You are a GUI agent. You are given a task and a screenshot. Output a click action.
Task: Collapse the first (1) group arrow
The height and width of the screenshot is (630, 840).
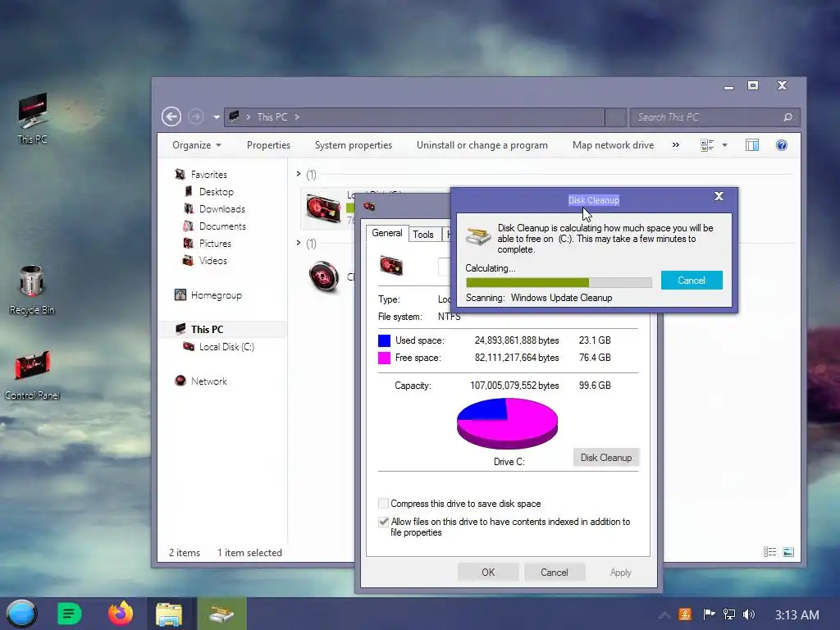(x=299, y=174)
